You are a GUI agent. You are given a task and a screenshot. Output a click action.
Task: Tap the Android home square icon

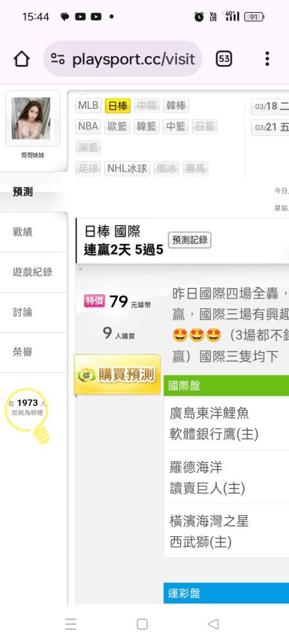pos(142,624)
